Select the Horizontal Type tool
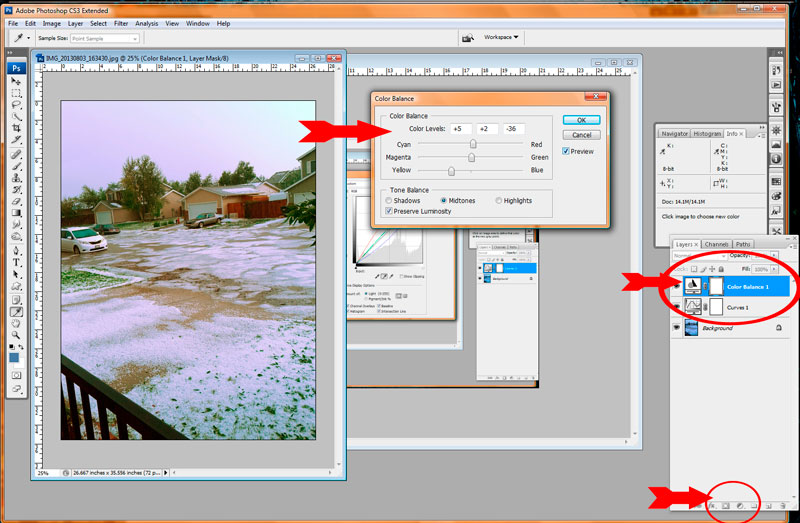Screen dimensions: 800x523 [x=16, y=263]
